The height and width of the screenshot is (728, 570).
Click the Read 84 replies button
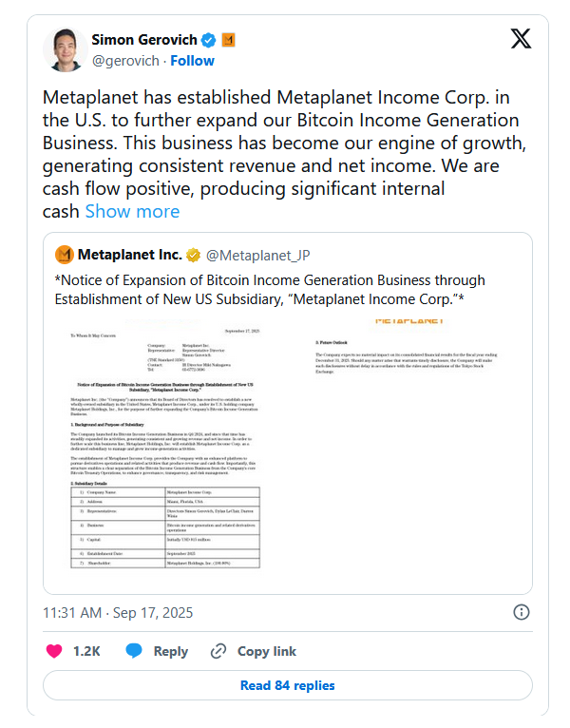[288, 685]
